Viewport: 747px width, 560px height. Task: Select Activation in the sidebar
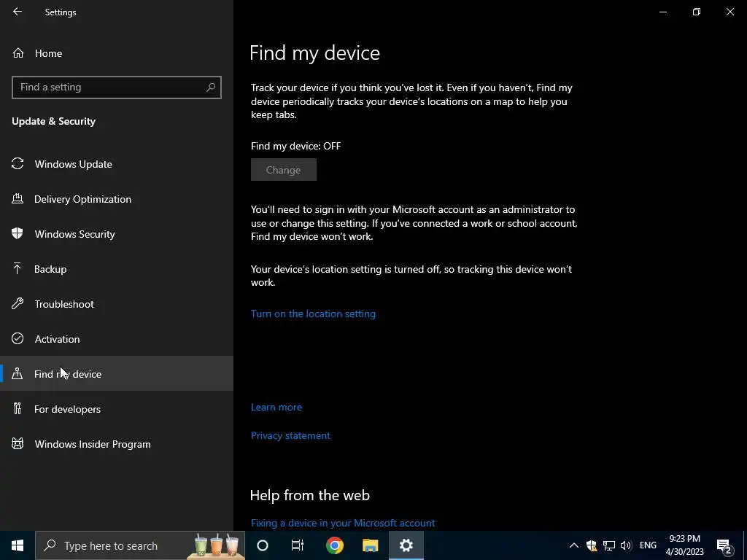pos(117,339)
